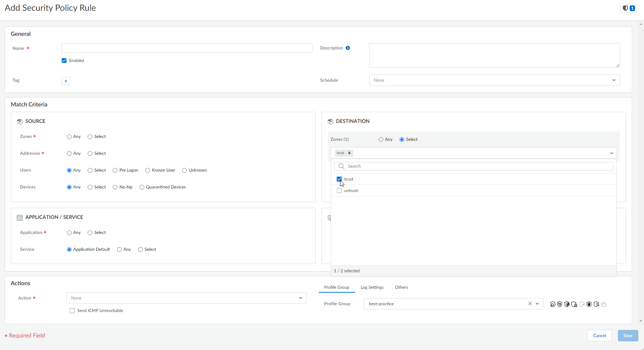Image resolution: width=644 pixels, height=350 pixels.
Task: Open the Others tab
Action: coord(401,287)
